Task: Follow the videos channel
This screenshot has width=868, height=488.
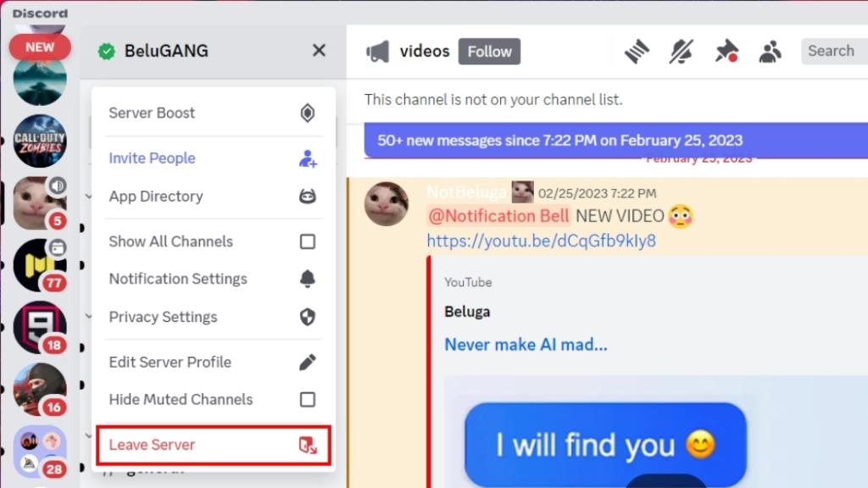Action: (x=489, y=51)
